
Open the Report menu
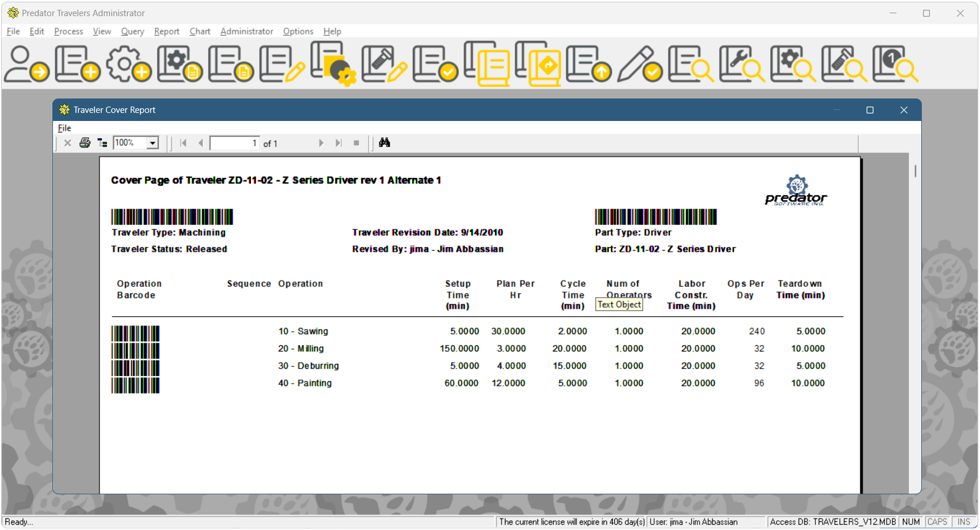166,32
